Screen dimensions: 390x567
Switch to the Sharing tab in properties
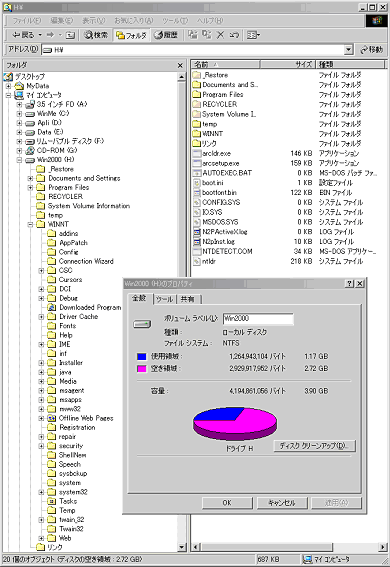[188, 299]
